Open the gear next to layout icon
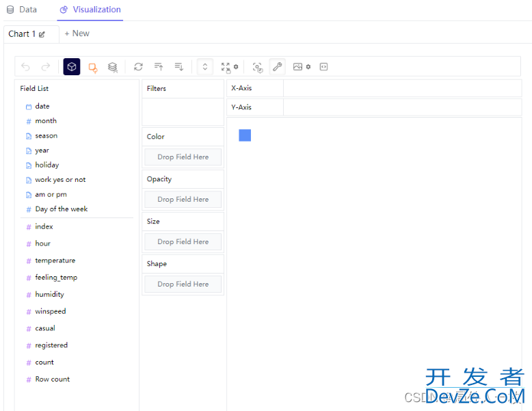This screenshot has height=411, width=532. (236, 66)
